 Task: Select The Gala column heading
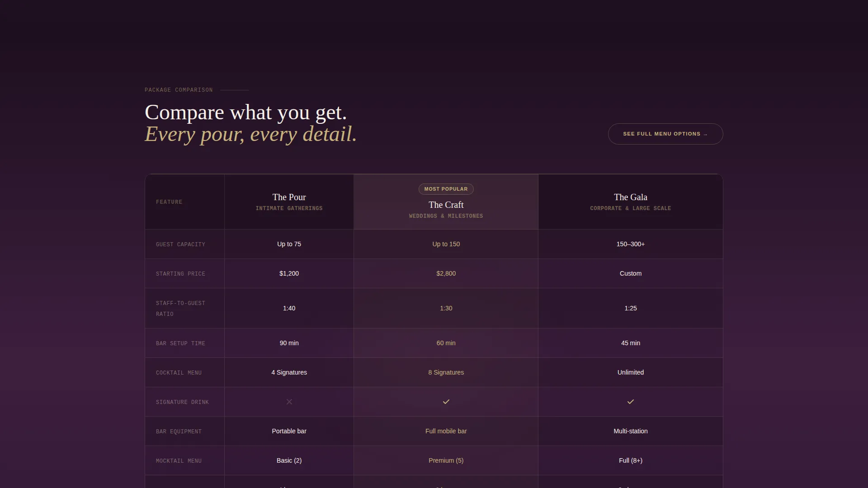tap(631, 197)
